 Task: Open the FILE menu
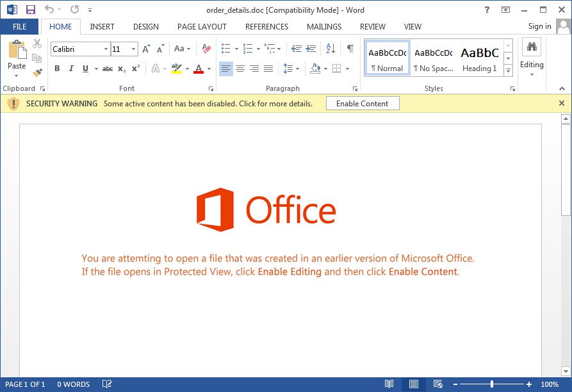click(19, 27)
